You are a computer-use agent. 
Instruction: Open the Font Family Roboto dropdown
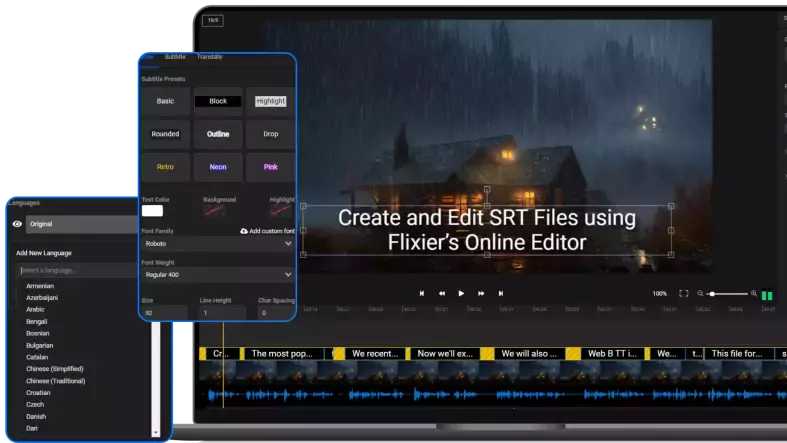(217, 244)
